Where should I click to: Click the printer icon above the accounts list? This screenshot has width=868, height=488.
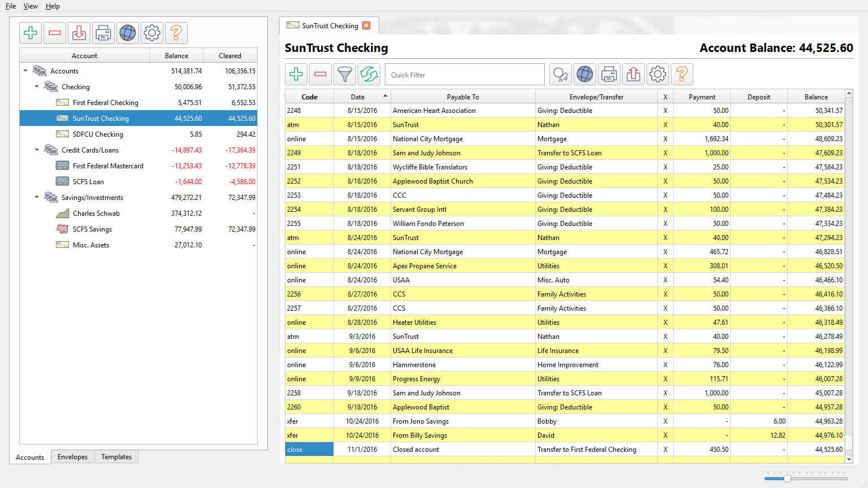(x=103, y=33)
